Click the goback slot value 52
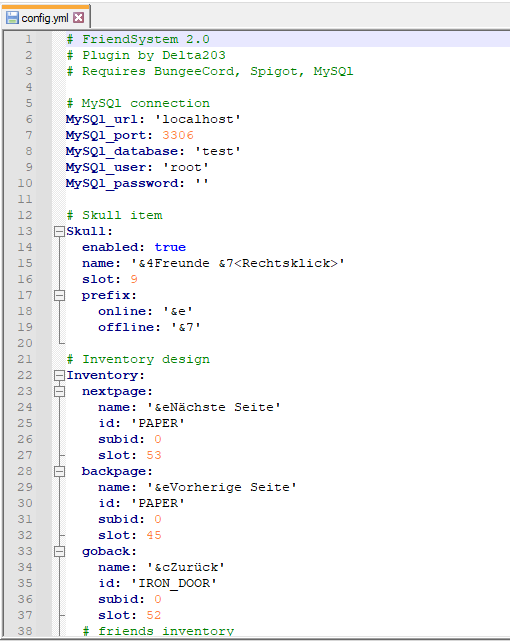 click(154, 615)
